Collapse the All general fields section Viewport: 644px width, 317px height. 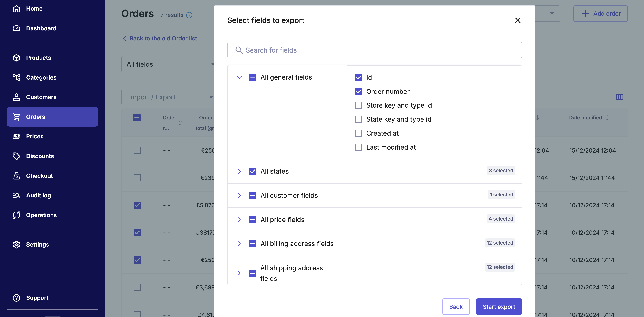(239, 77)
